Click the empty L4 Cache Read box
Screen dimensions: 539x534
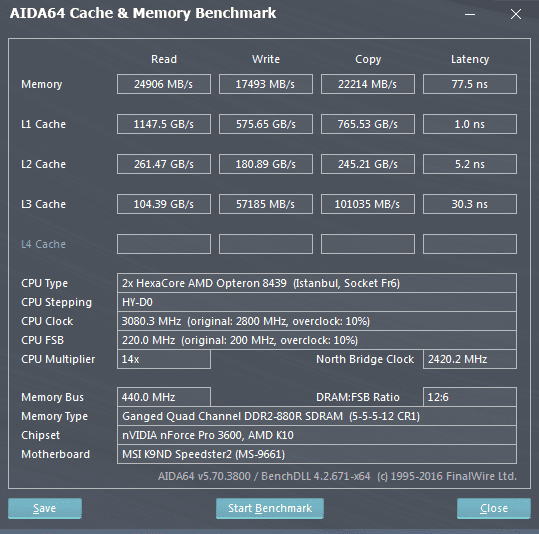click(x=164, y=244)
